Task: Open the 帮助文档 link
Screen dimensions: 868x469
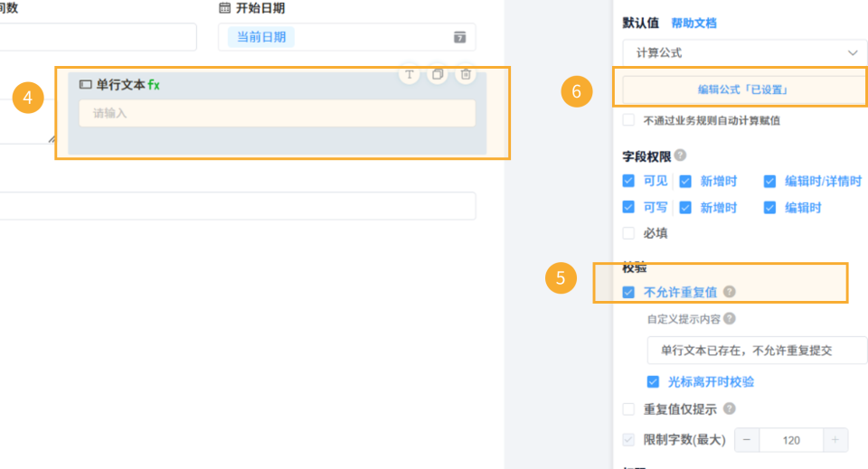Action: (693, 23)
